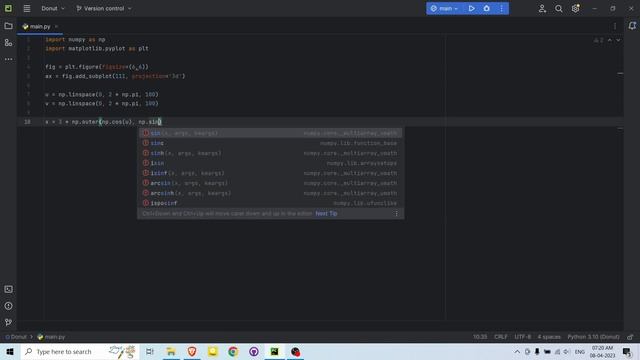Image resolution: width=640 pixels, height=360 pixels.
Task: Go to next highlighted problem arrow
Action: [x=618, y=40]
